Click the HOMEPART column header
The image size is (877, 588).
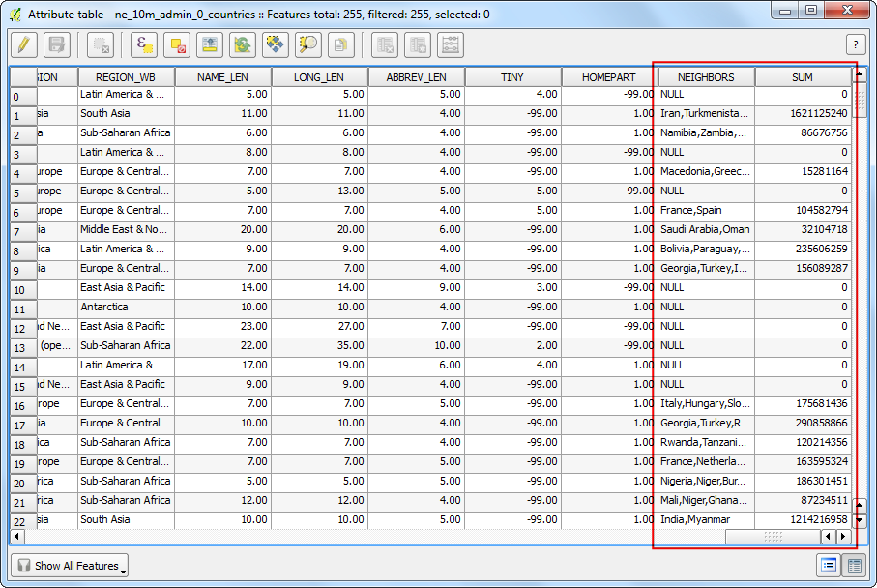[609, 77]
